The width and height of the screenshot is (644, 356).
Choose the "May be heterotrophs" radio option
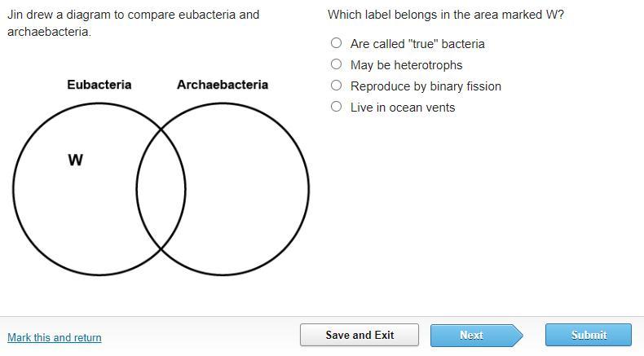(336, 64)
